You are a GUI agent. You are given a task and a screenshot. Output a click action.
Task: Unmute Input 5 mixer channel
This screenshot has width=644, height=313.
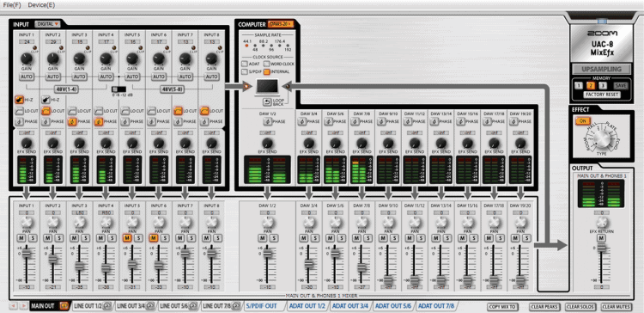(127, 237)
